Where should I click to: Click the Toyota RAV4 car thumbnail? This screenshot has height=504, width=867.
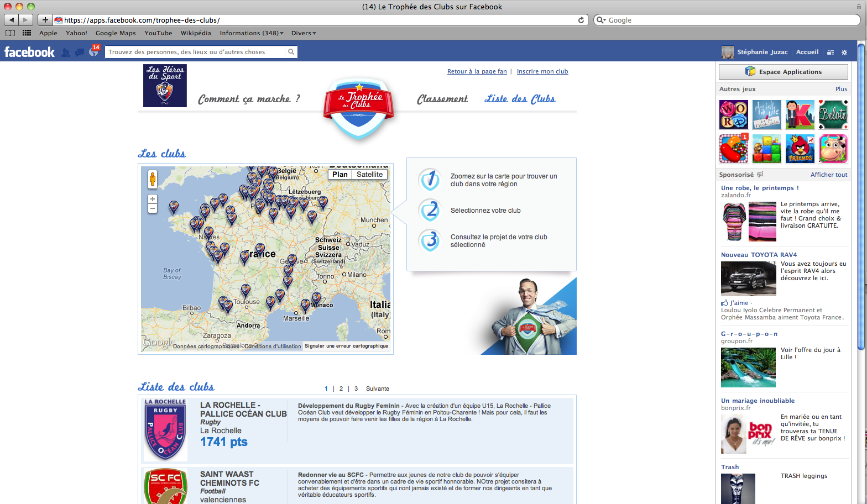click(x=749, y=279)
